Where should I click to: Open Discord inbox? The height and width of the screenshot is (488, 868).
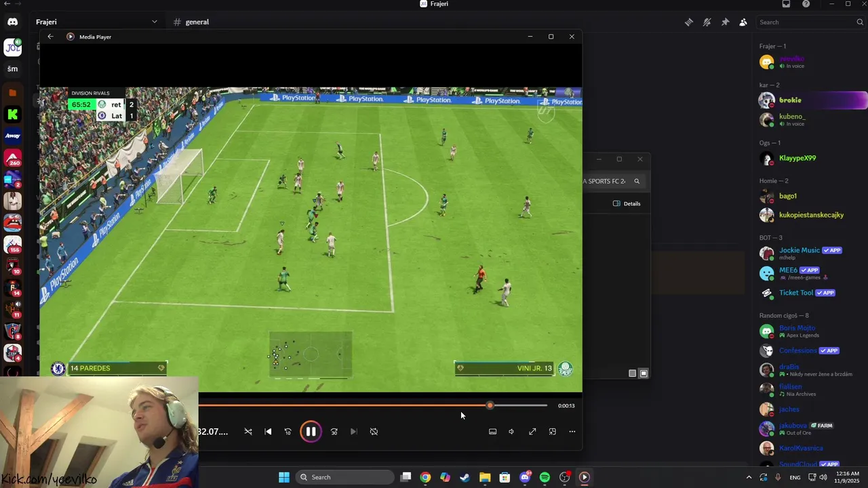click(x=786, y=4)
